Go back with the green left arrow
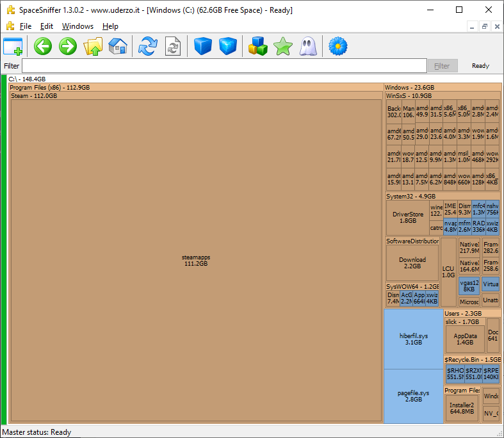Image resolution: width=504 pixels, height=438 pixels. click(x=43, y=46)
